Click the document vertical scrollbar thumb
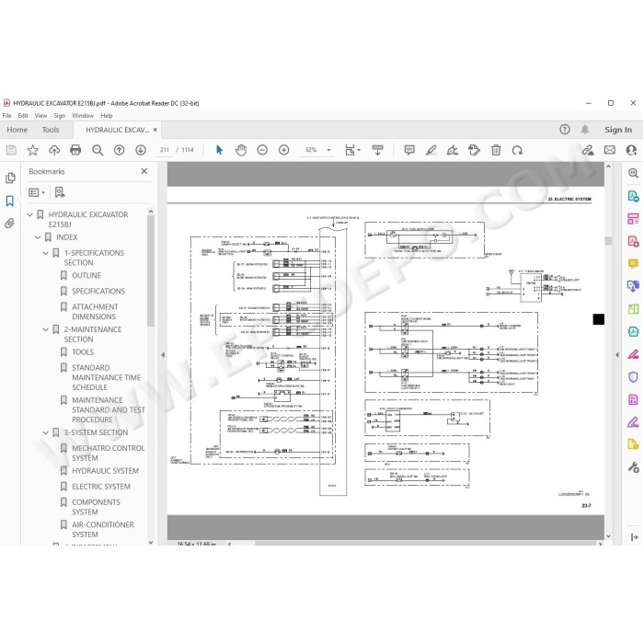The height and width of the screenshot is (644, 644). [608, 241]
